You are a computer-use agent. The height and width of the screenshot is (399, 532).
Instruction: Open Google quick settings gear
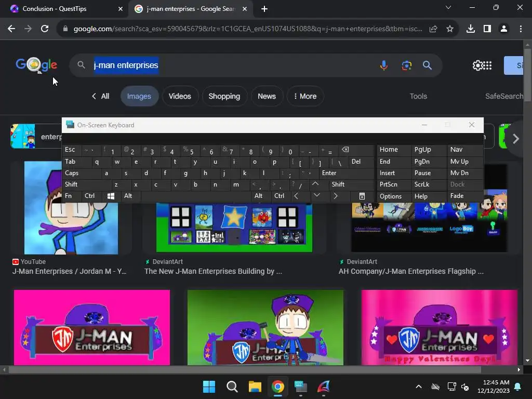[x=477, y=65]
